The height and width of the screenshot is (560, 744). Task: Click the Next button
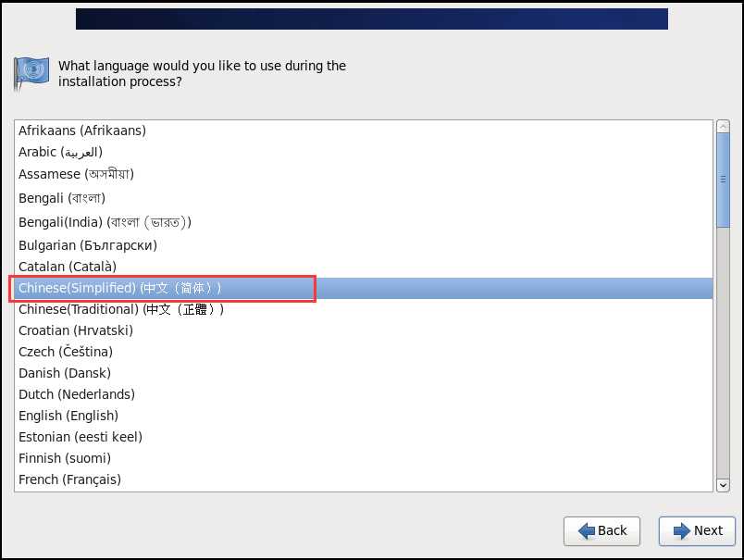coord(697,530)
